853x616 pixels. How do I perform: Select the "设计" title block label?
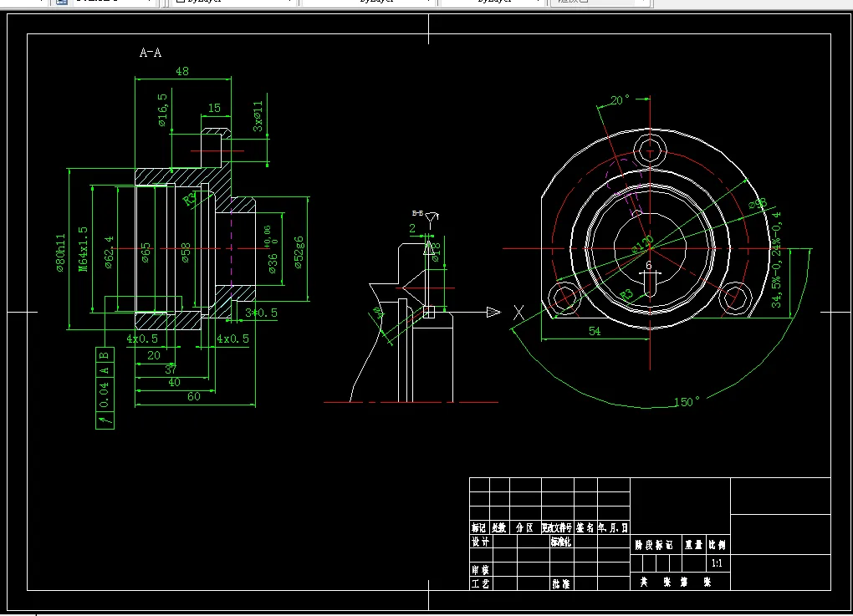[480, 542]
